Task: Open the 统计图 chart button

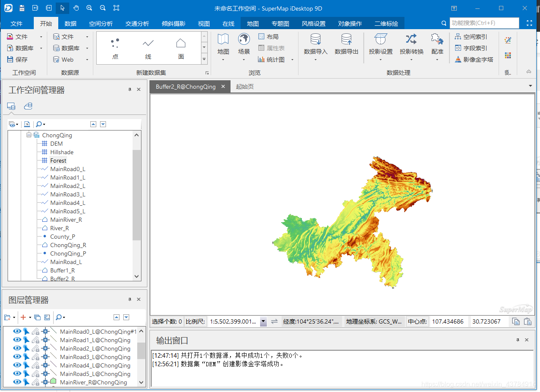Action: click(x=271, y=60)
